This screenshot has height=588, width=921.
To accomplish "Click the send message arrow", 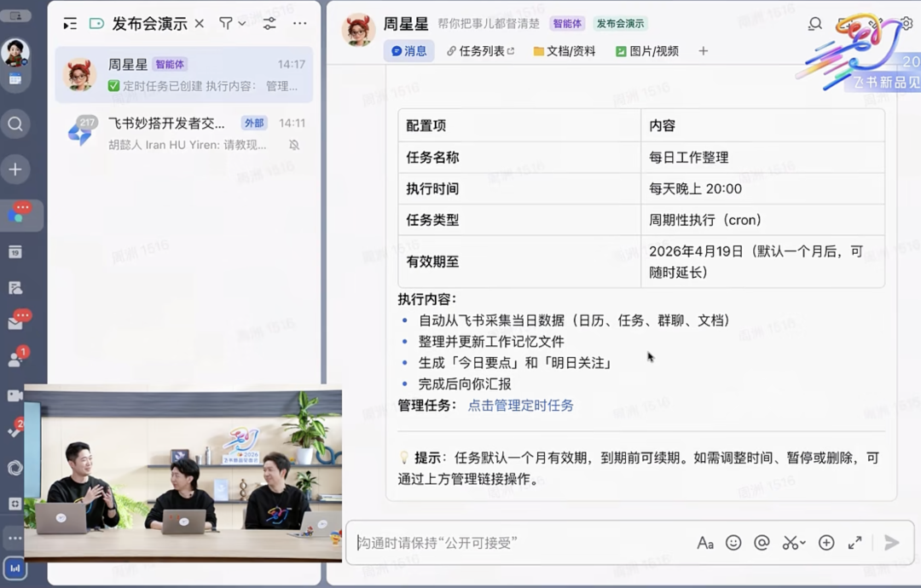I will (x=891, y=543).
